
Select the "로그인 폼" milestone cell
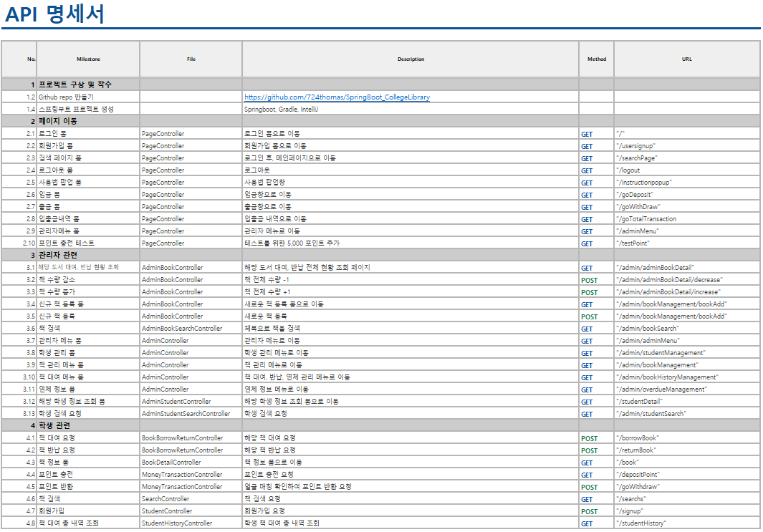click(x=88, y=134)
